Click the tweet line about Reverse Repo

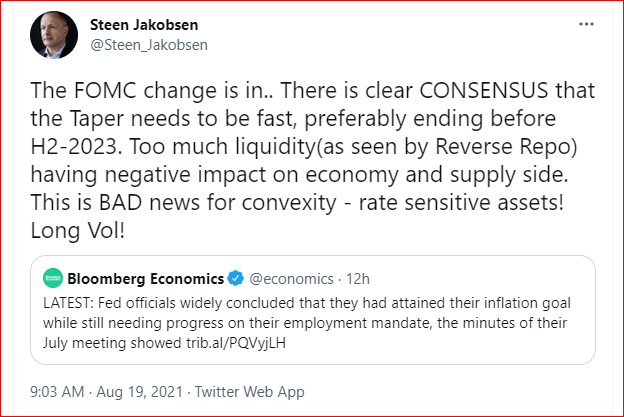[x=304, y=146]
